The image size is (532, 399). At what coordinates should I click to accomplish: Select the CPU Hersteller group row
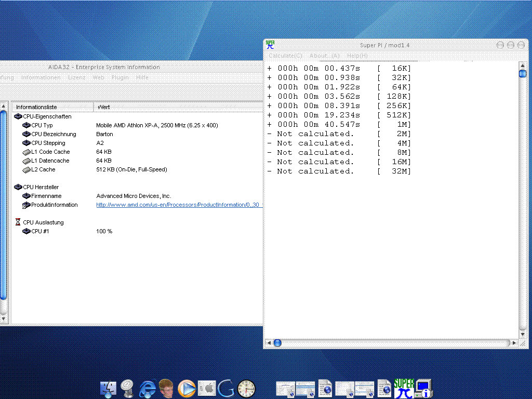(x=41, y=187)
